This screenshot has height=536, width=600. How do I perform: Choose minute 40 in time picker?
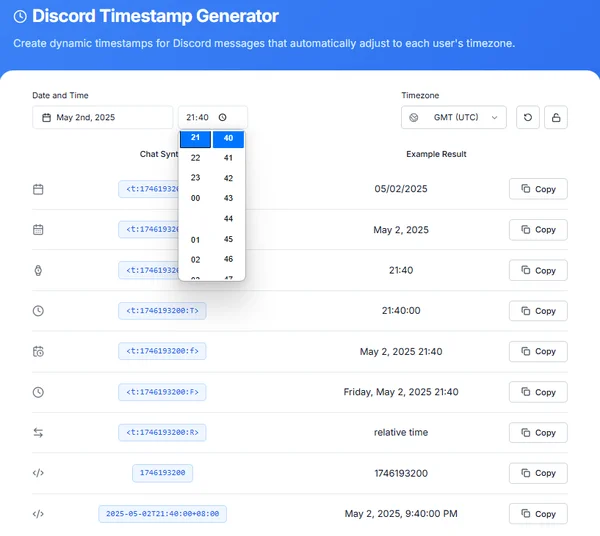(228, 138)
